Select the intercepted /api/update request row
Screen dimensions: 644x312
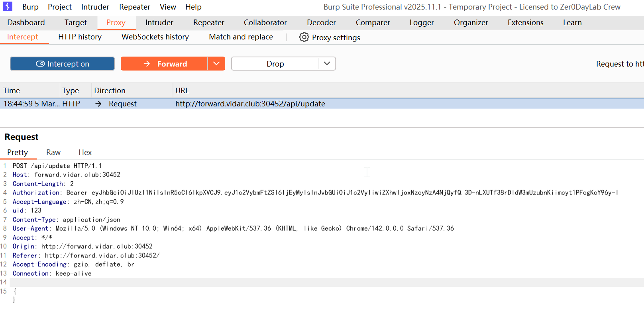pyautogui.click(x=250, y=104)
